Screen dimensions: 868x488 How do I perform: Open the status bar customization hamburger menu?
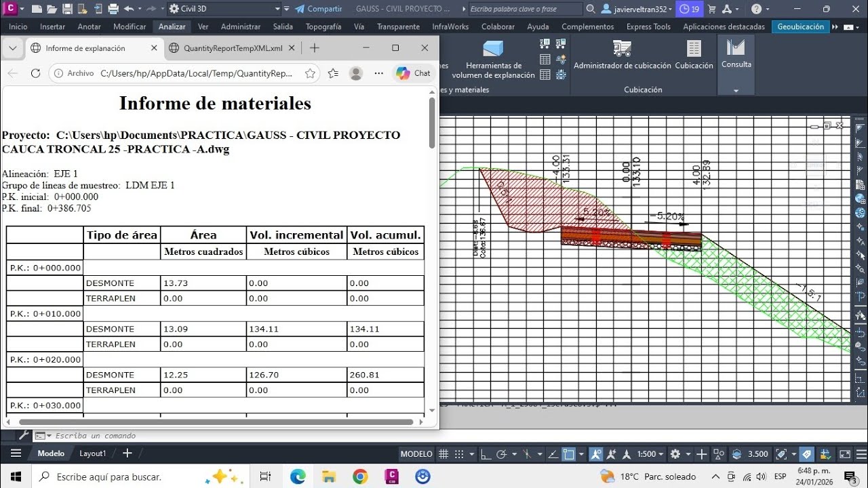tap(861, 454)
